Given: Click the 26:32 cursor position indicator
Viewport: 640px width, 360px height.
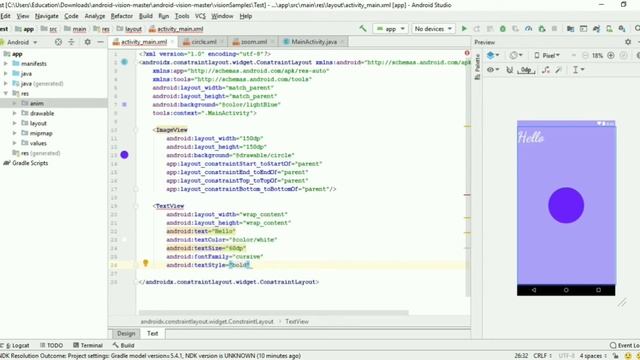Looking at the screenshot, I should coord(521,356).
